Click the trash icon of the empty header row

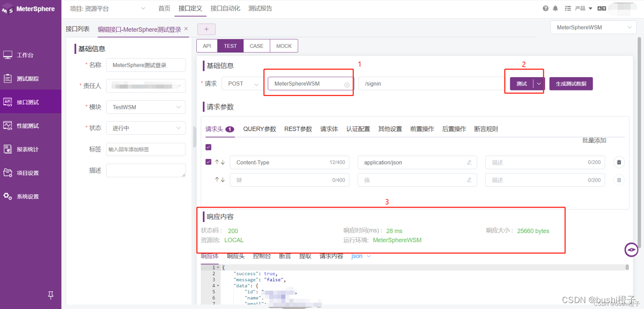coord(619,180)
